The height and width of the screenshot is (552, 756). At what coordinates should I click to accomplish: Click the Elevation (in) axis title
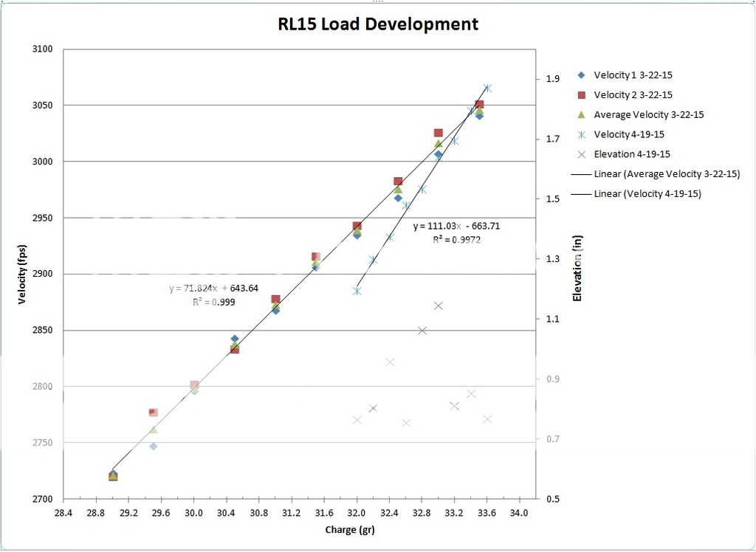578,274
